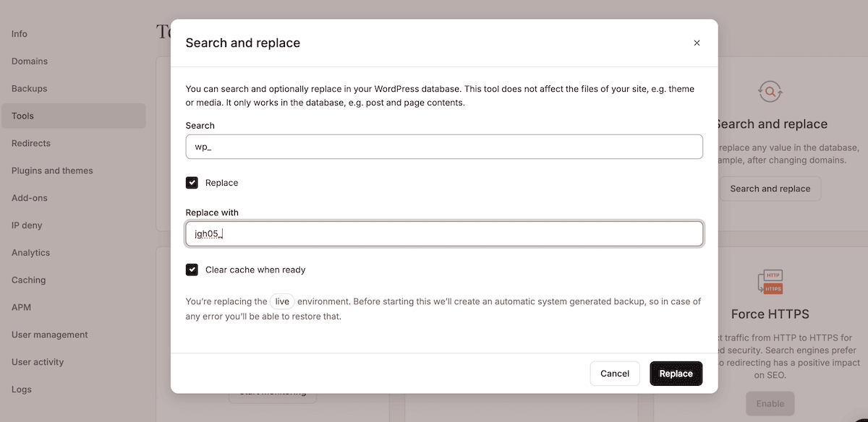Open Redirects in the sidebar
The width and height of the screenshot is (868, 422).
point(31,143)
